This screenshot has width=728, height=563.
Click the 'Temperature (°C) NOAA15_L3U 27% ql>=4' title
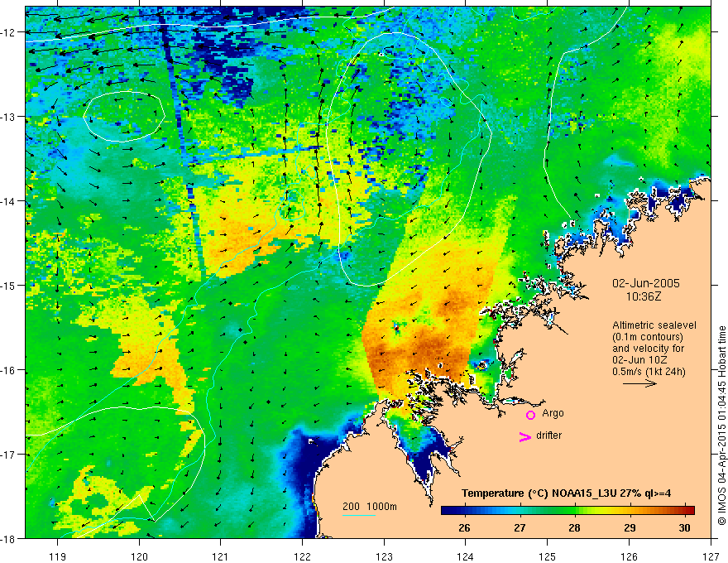click(x=566, y=493)
